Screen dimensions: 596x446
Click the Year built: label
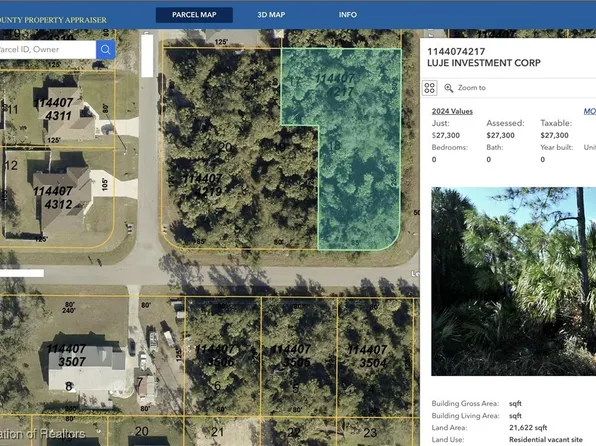click(x=556, y=148)
